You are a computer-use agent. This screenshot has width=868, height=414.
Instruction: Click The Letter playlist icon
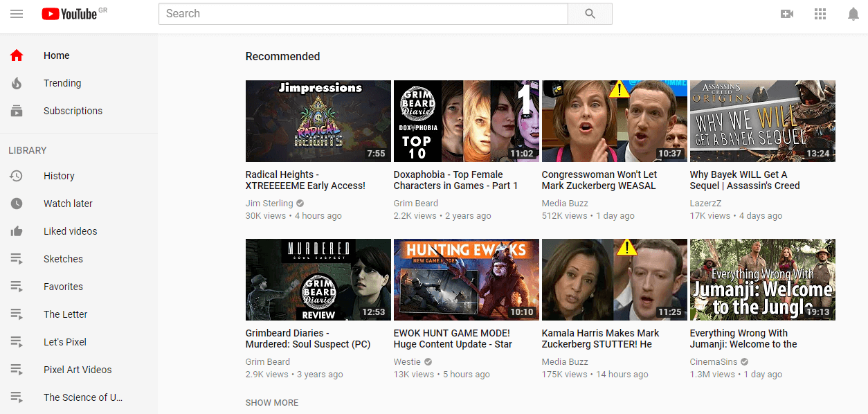[x=17, y=314]
